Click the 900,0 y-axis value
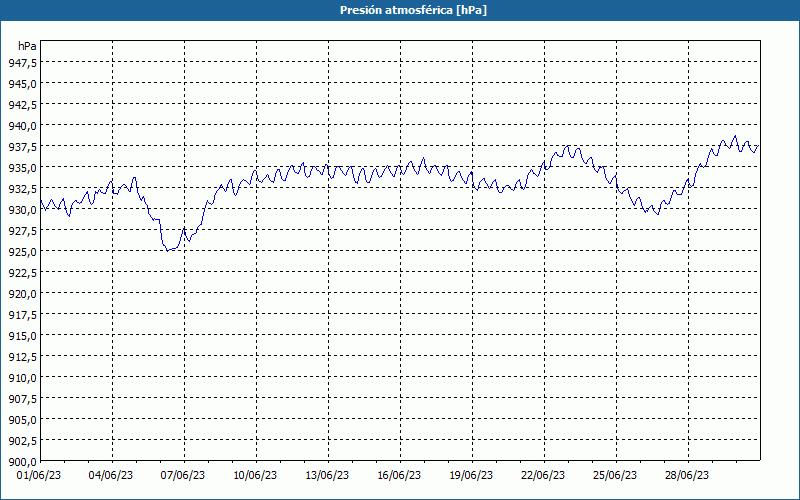This screenshot has height=500, width=800. click(x=22, y=462)
